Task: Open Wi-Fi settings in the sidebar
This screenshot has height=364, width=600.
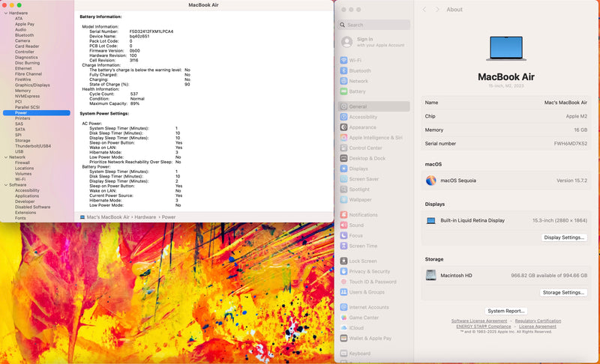Action: (x=355, y=60)
